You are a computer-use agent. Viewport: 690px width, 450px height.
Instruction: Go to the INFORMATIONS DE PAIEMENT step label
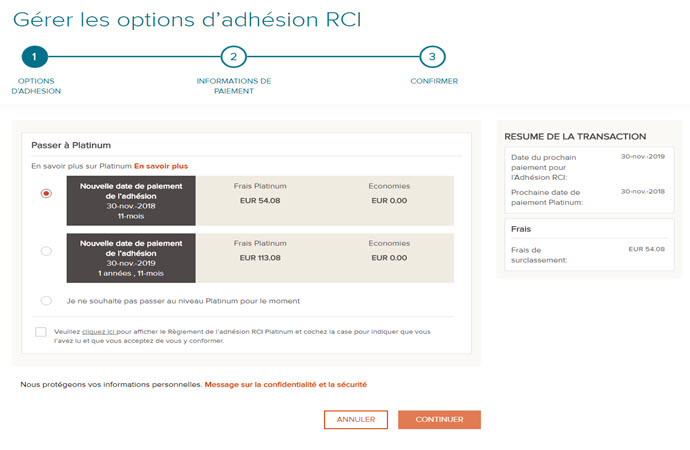233,86
